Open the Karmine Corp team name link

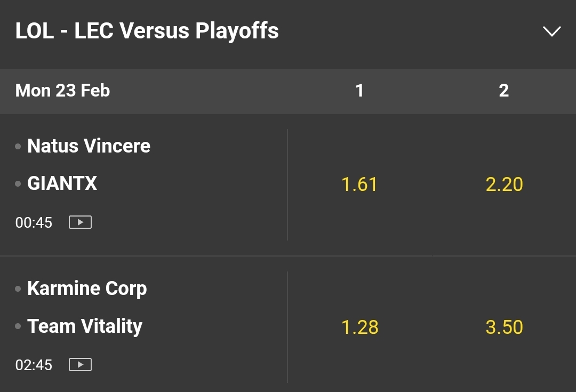coord(87,289)
